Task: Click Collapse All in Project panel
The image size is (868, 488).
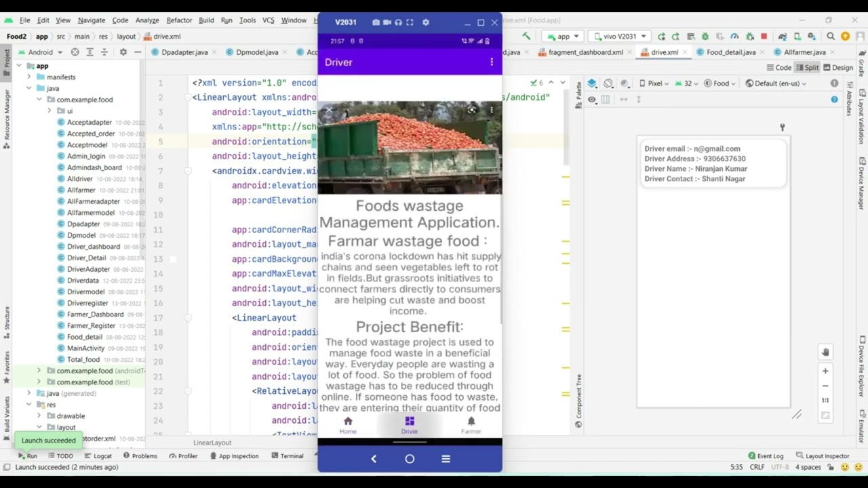Action: [104, 52]
